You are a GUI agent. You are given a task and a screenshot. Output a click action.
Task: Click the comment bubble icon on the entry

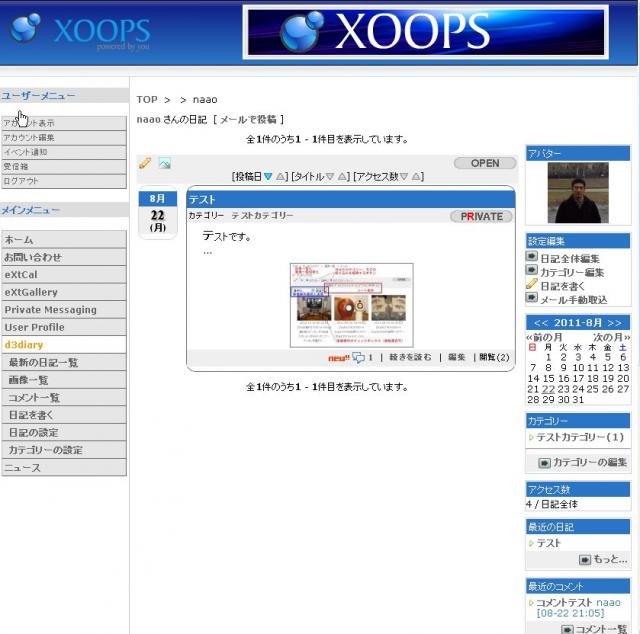pos(358,358)
